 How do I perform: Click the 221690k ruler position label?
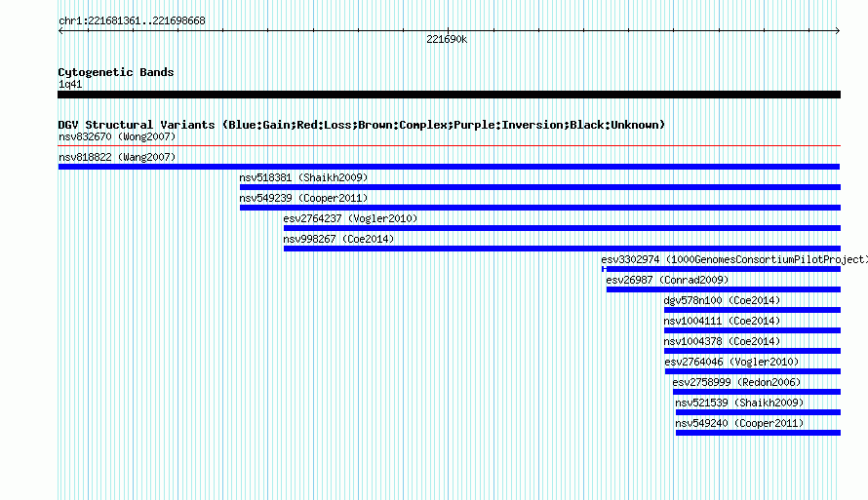tap(447, 39)
